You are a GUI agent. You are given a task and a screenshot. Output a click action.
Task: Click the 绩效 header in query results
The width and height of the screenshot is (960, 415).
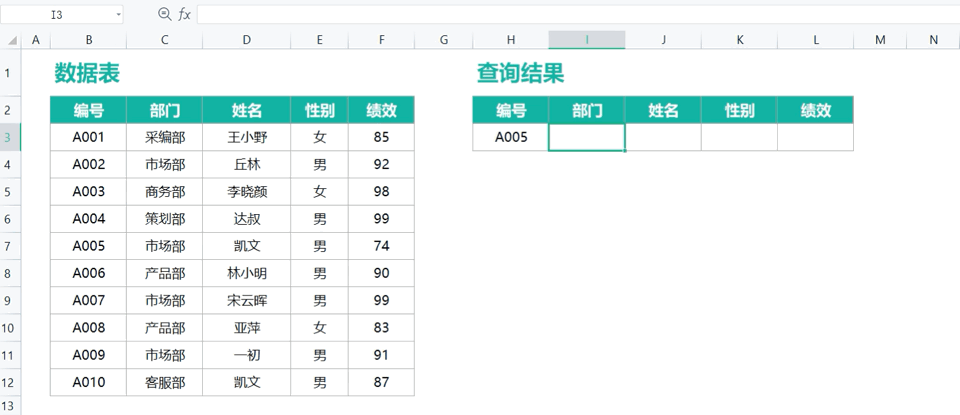point(816,110)
